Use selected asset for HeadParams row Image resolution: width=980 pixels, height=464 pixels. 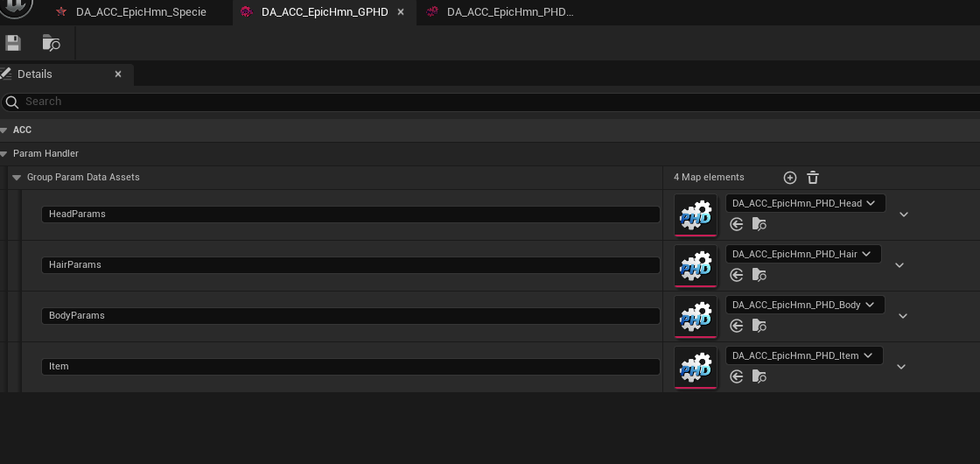click(x=736, y=224)
